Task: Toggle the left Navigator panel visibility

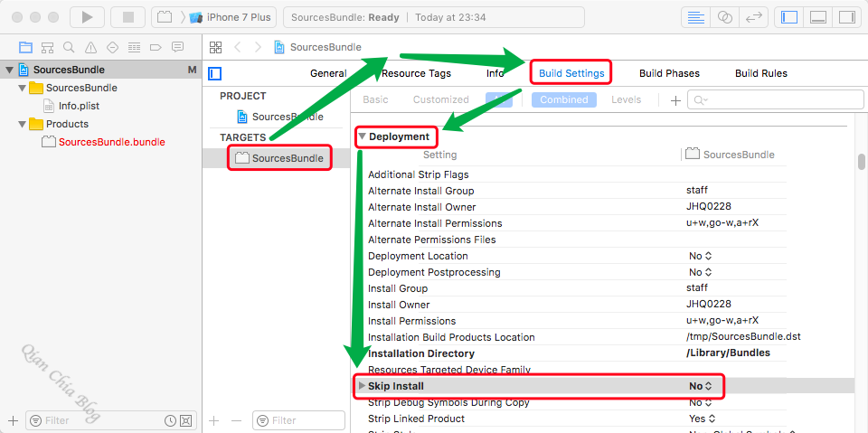Action: pyautogui.click(x=789, y=17)
